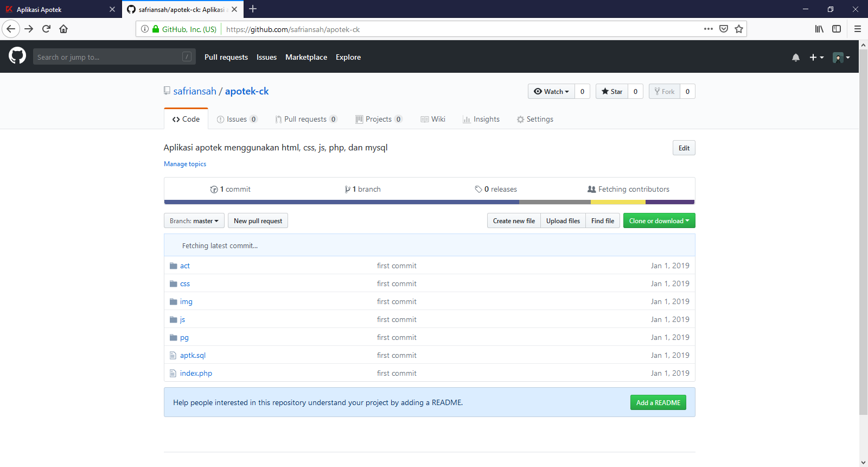Image resolution: width=868 pixels, height=467 pixels.
Task: Open the Branch: master dropdown
Action: click(194, 220)
